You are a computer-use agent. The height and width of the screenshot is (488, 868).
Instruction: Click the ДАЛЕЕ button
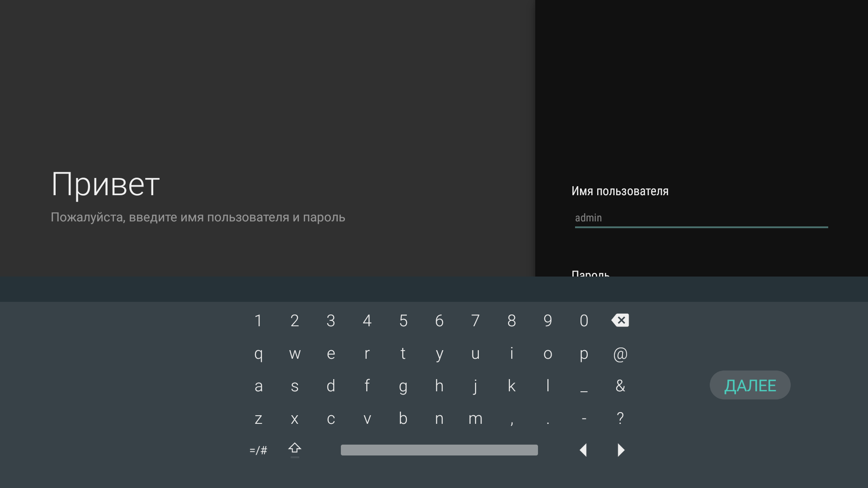(750, 385)
